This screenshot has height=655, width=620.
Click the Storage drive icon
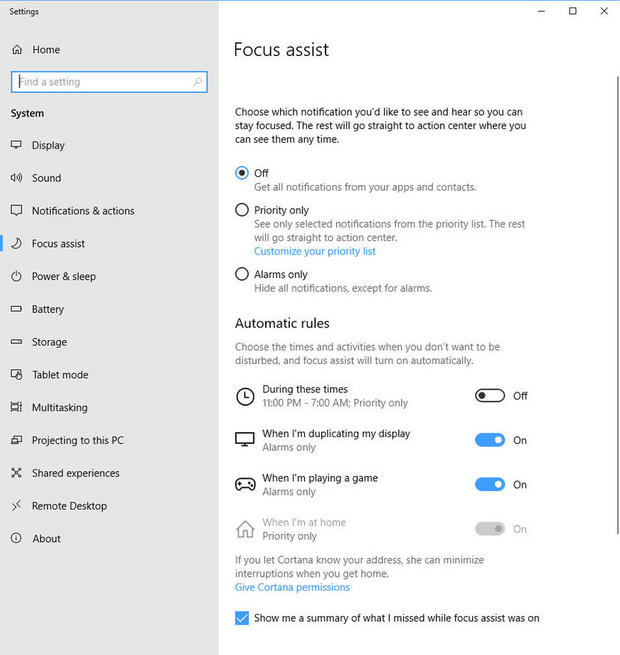pos(16,342)
